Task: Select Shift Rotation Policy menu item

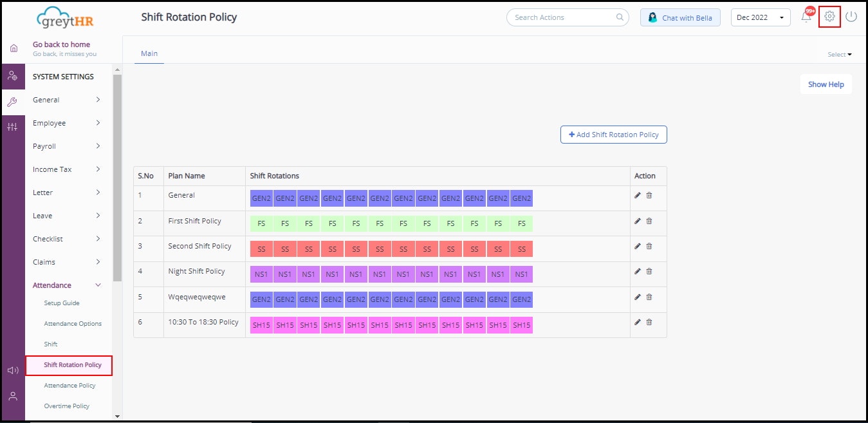Action: pyautogui.click(x=69, y=365)
